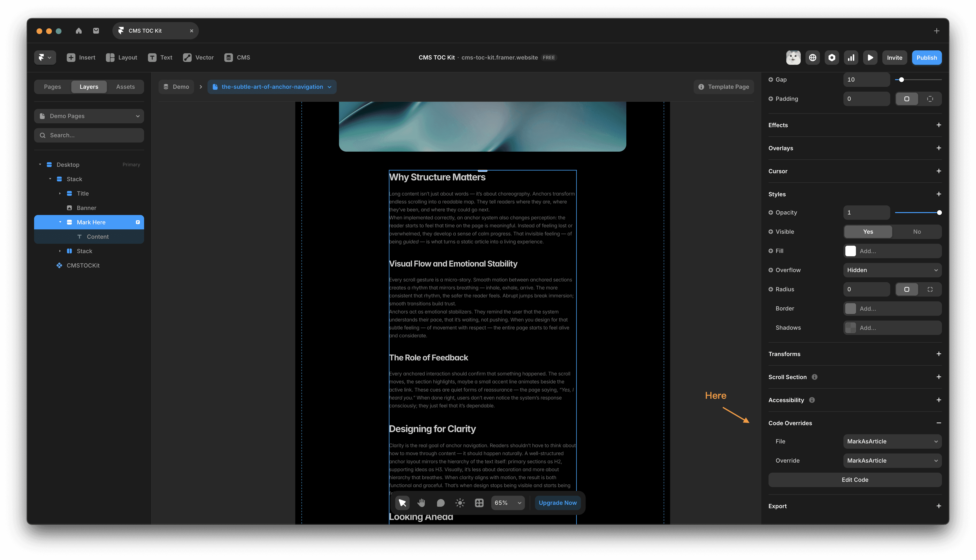Click the white Fill color swatch
This screenshot has width=976, height=560.
pos(850,251)
